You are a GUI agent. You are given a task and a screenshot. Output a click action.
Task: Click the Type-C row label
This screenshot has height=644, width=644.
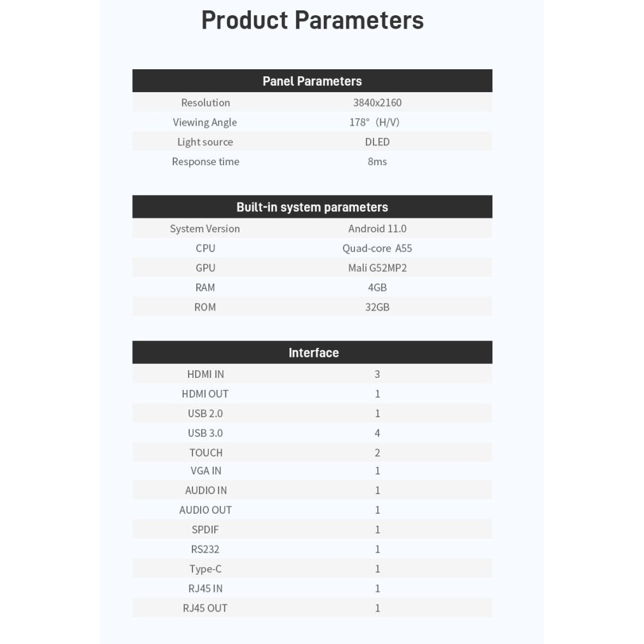pyautogui.click(x=205, y=569)
